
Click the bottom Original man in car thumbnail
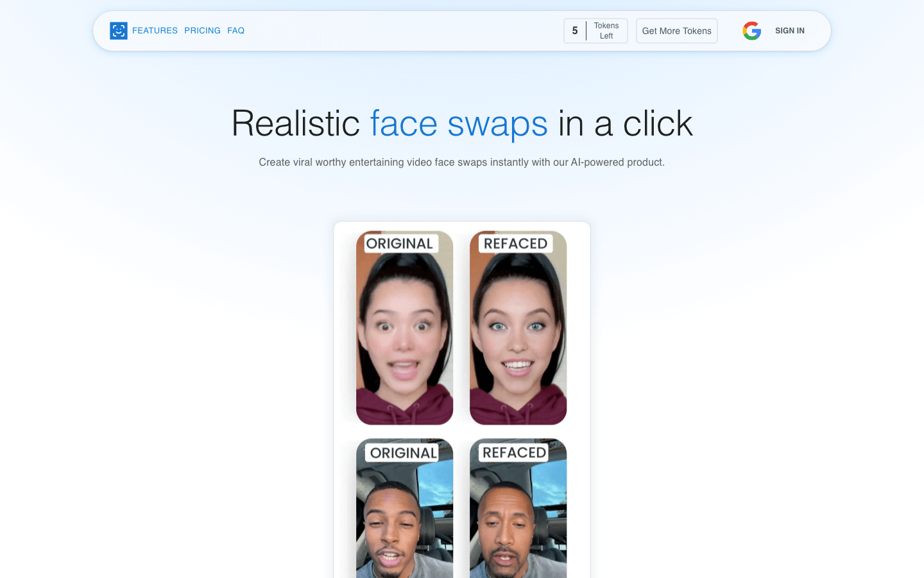[x=405, y=508]
